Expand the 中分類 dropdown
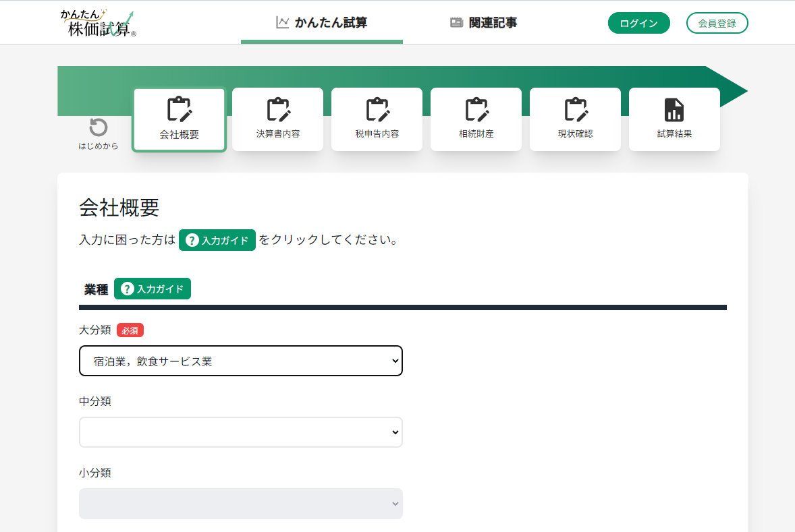 coord(241,432)
